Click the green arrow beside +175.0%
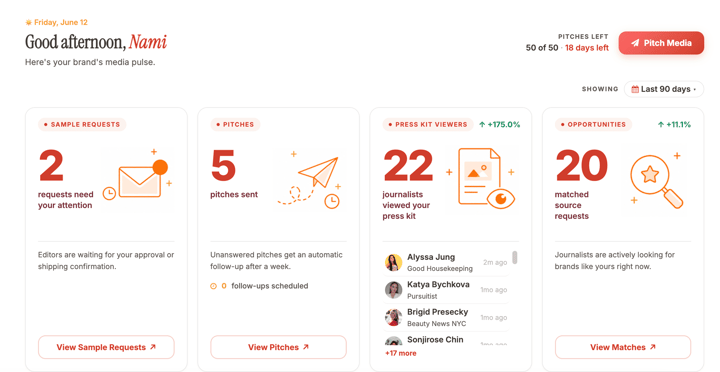Image resolution: width=720 pixels, height=372 pixels. (482, 124)
